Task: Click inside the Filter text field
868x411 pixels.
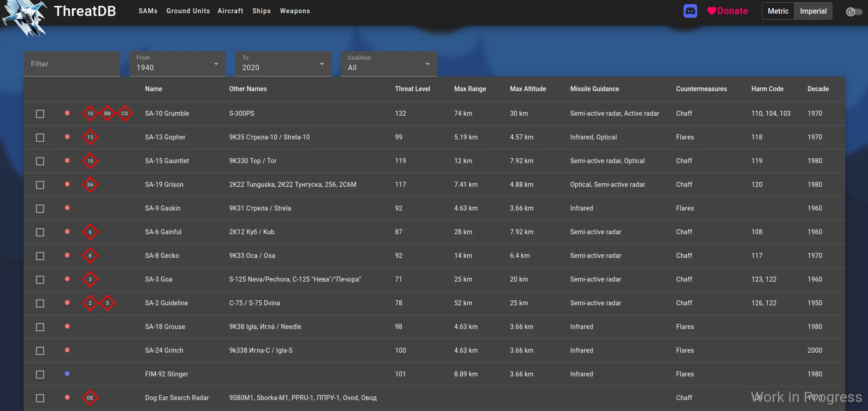Action: [72, 64]
